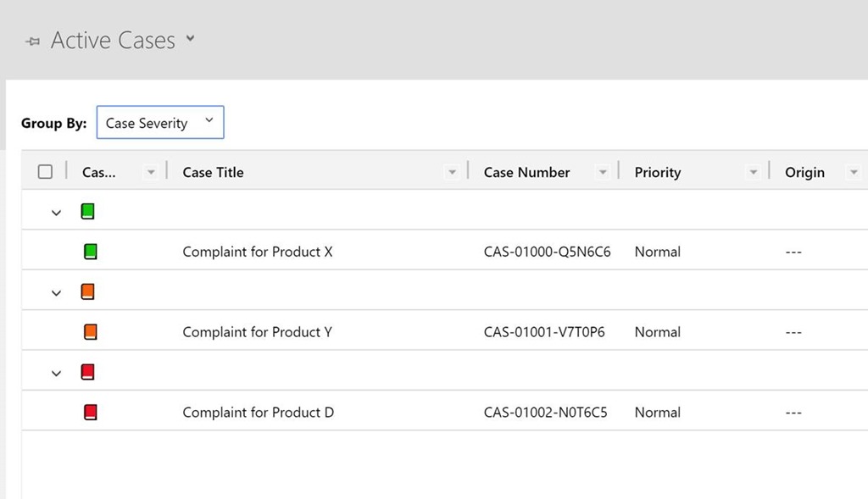
Task: Click orange icon on Product Y row
Action: tap(91, 332)
